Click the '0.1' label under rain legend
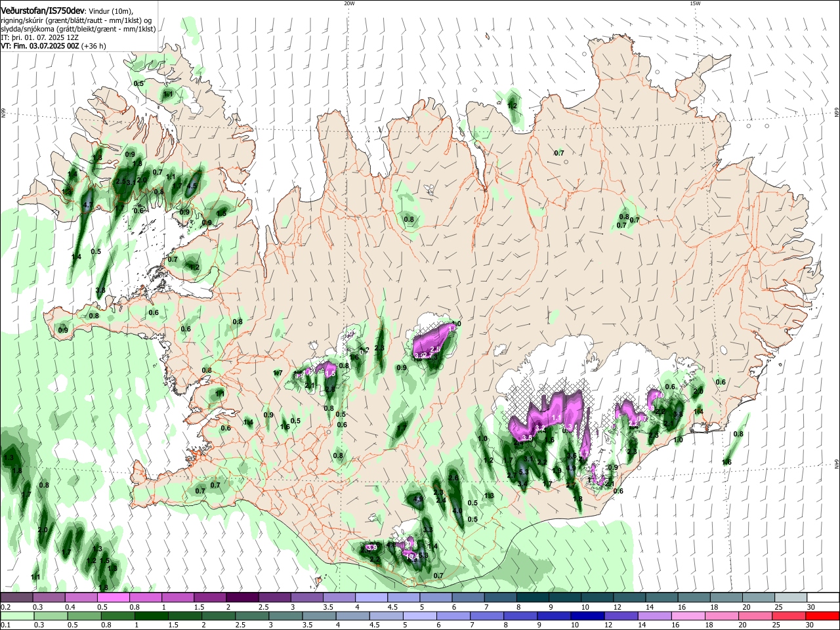Screen dimensions: 840x630 click(x=5, y=625)
